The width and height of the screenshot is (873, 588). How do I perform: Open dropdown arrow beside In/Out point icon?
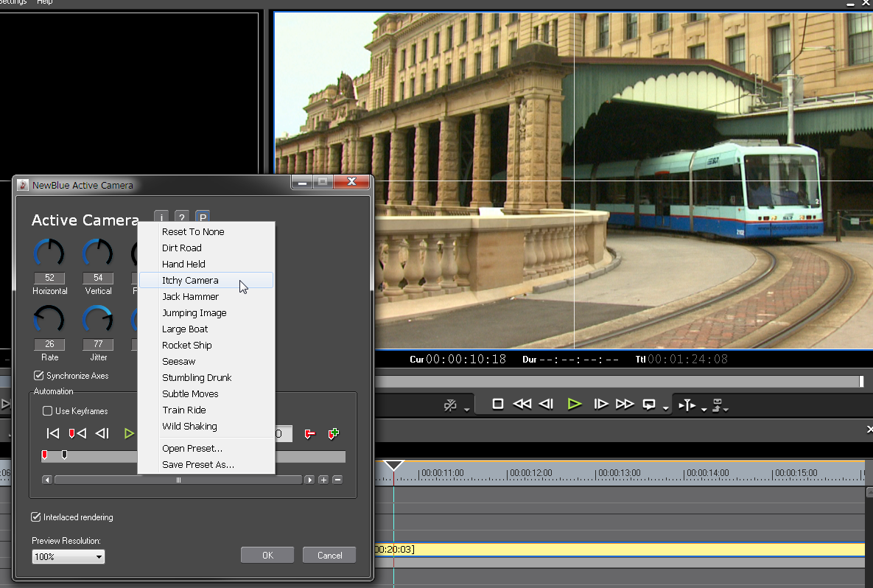704,409
